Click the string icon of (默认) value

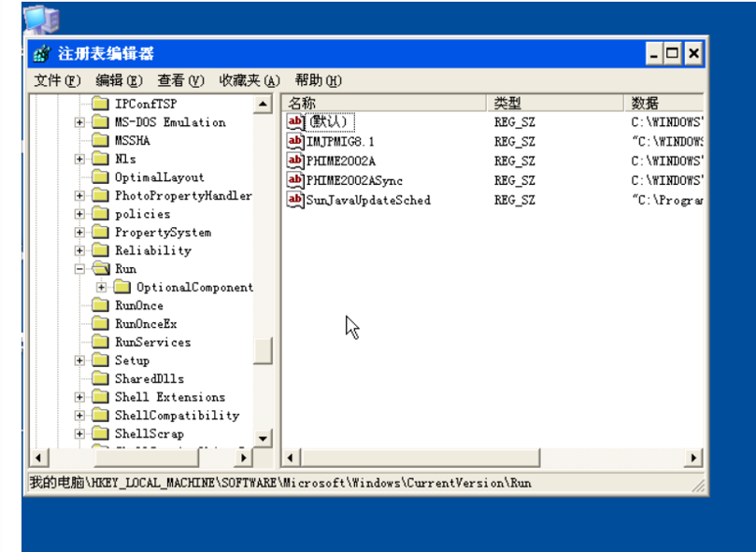[x=295, y=121]
